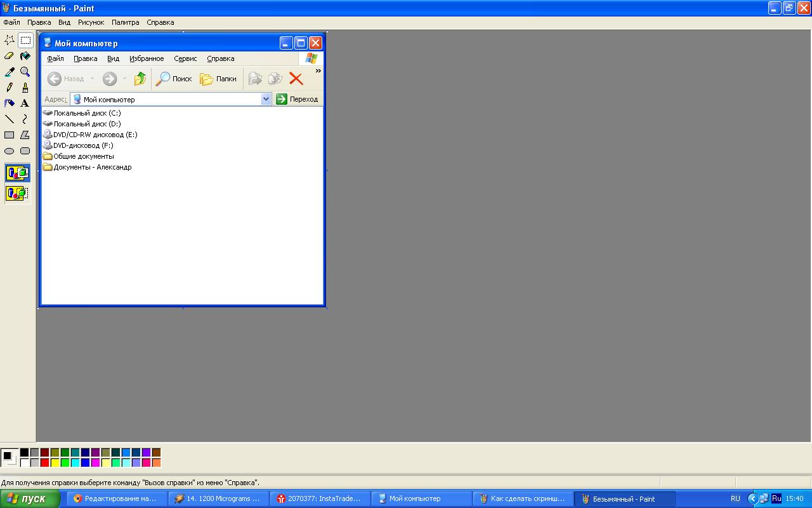Screen dimensions: 812x508
Task: Choose the straight Line tool
Action: [x=10, y=119]
